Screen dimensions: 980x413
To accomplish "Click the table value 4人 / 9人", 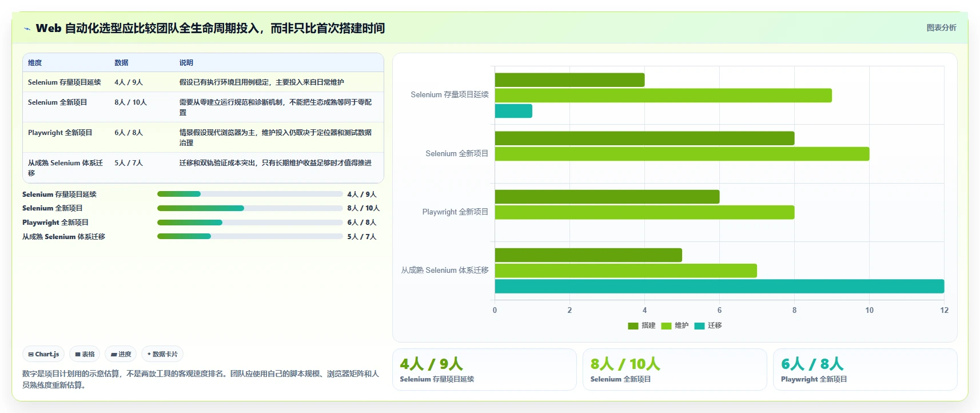I will click(129, 82).
